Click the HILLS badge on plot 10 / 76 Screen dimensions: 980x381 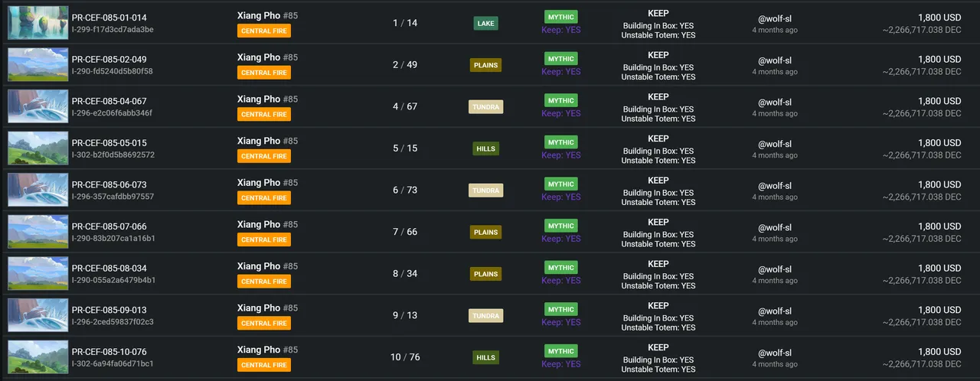pyautogui.click(x=485, y=357)
